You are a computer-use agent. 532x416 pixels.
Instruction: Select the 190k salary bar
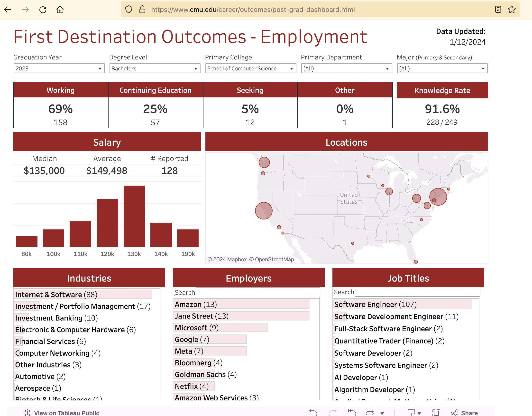[188, 238]
